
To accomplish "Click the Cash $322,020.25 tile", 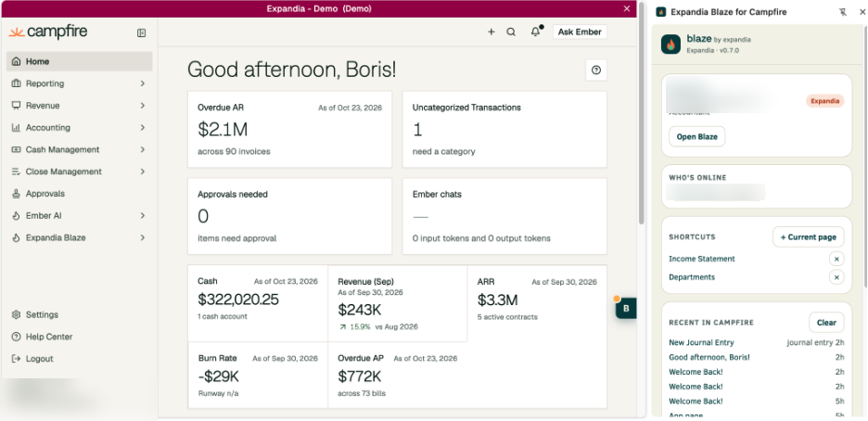I will coord(258,303).
